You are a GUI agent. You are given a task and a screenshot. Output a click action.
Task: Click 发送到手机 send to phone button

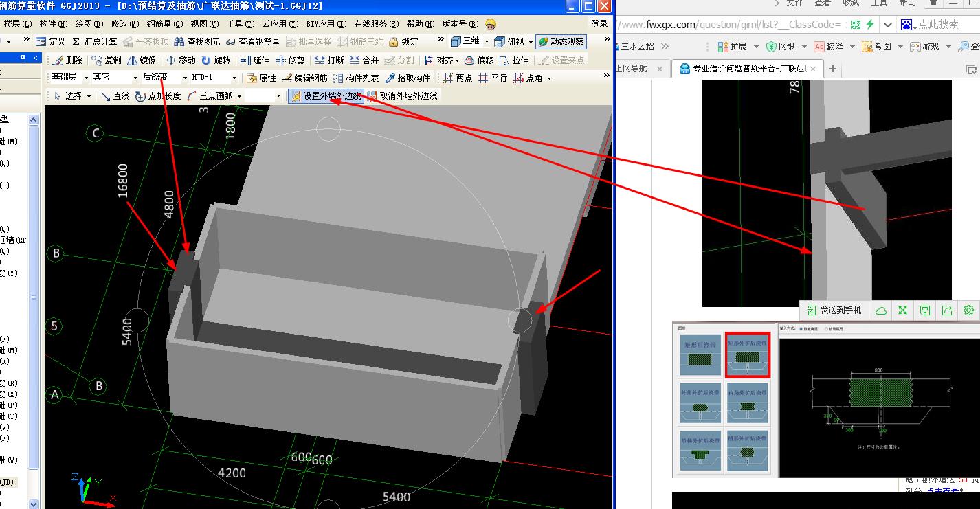tap(834, 310)
